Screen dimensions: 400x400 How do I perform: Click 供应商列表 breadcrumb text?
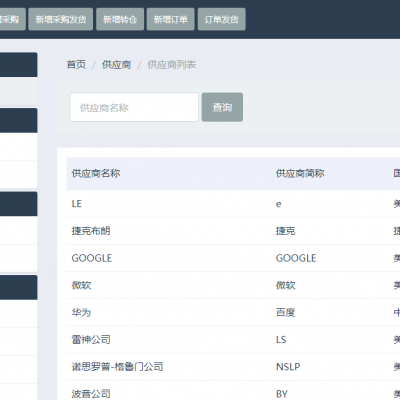172,64
